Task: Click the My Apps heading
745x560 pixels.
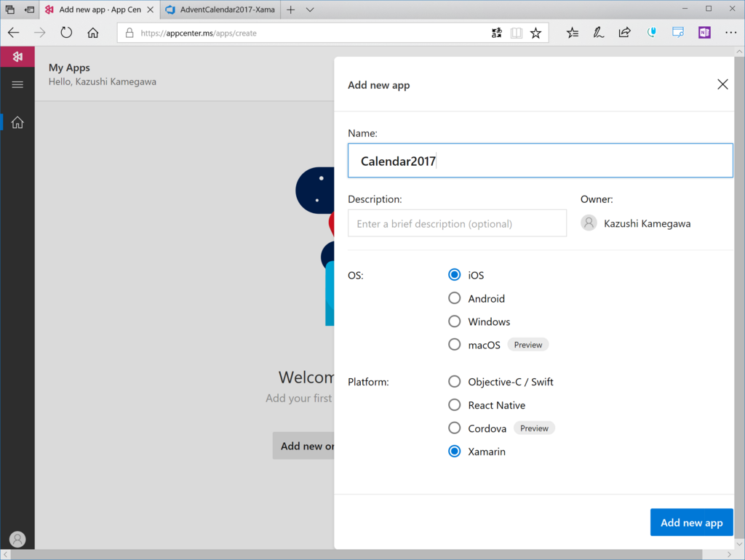Action: point(69,68)
